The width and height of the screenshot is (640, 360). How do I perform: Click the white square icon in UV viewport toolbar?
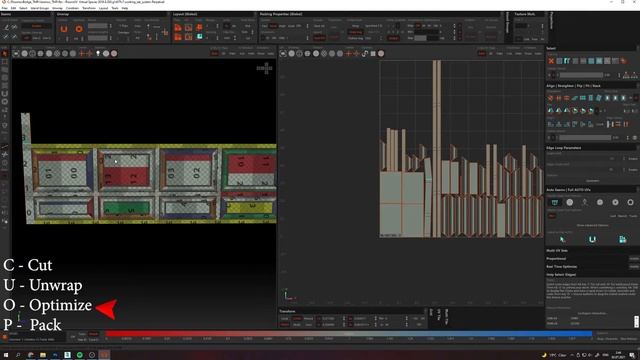coord(373,53)
